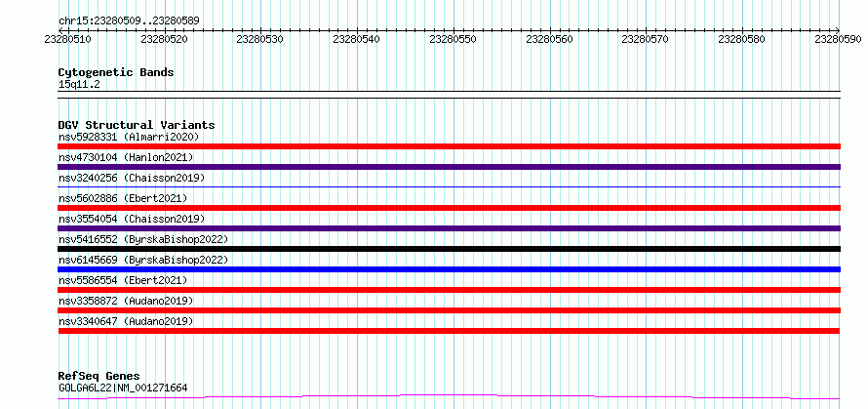The height and width of the screenshot is (409, 868).
Task: Click ruler position 23280550
Action: [453, 39]
